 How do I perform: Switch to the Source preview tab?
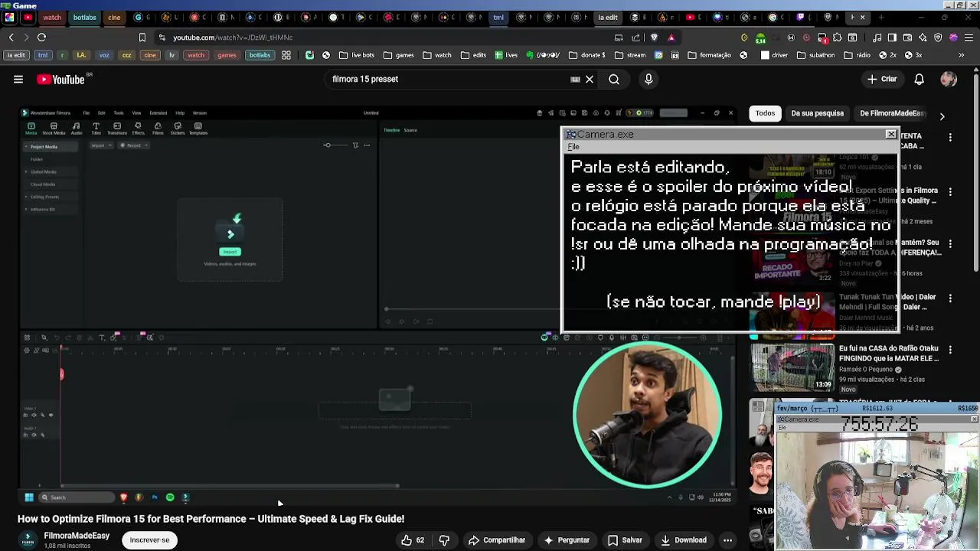[410, 130]
